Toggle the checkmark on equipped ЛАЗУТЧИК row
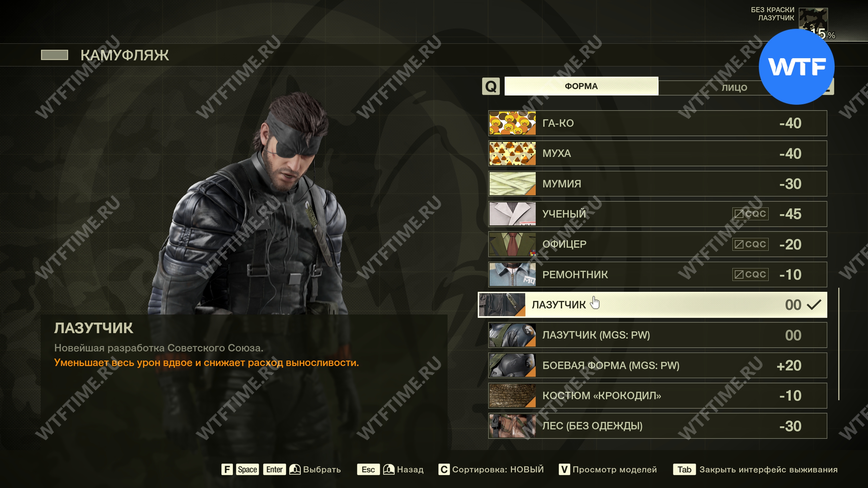 point(814,305)
